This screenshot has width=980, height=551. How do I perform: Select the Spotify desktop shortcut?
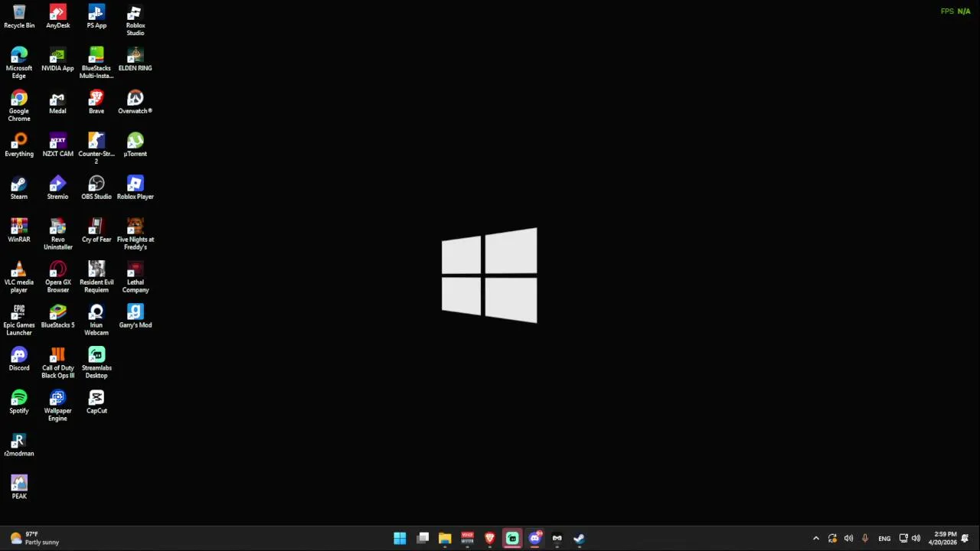coord(19,403)
